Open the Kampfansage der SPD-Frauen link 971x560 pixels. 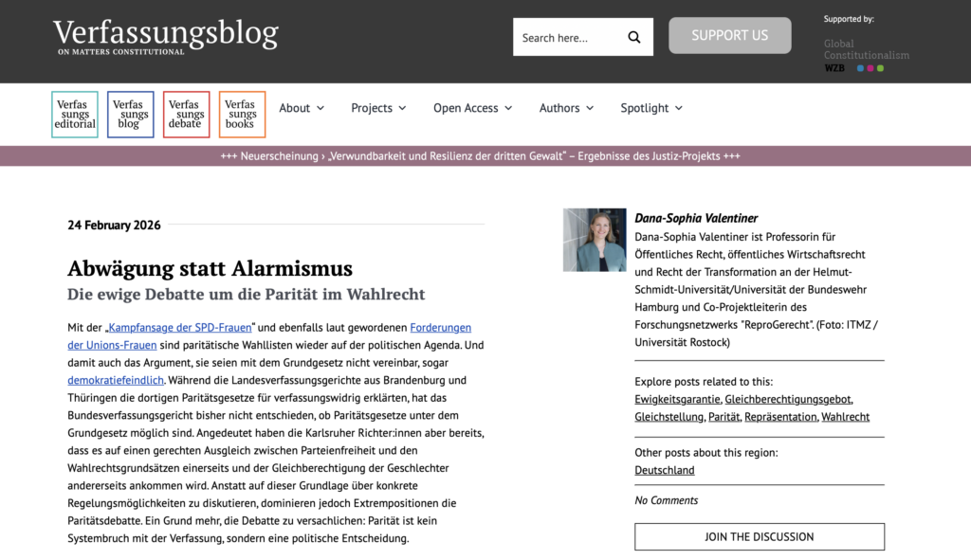click(177, 327)
